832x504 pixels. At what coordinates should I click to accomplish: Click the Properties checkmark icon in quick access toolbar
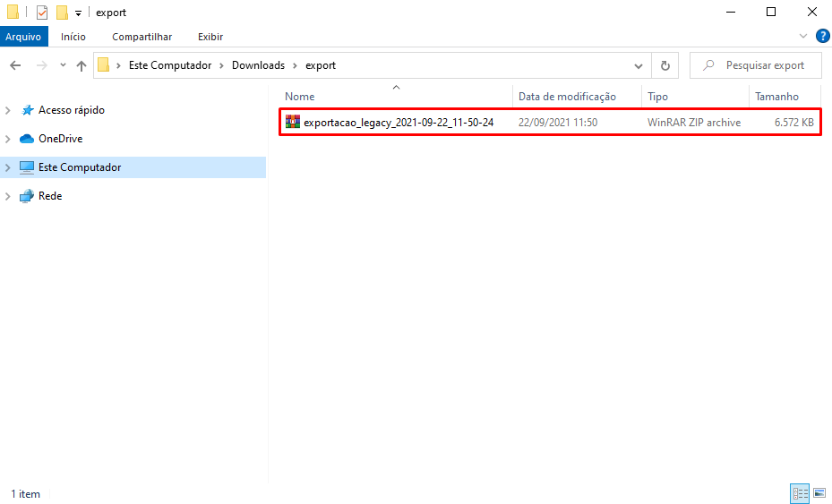click(x=42, y=13)
